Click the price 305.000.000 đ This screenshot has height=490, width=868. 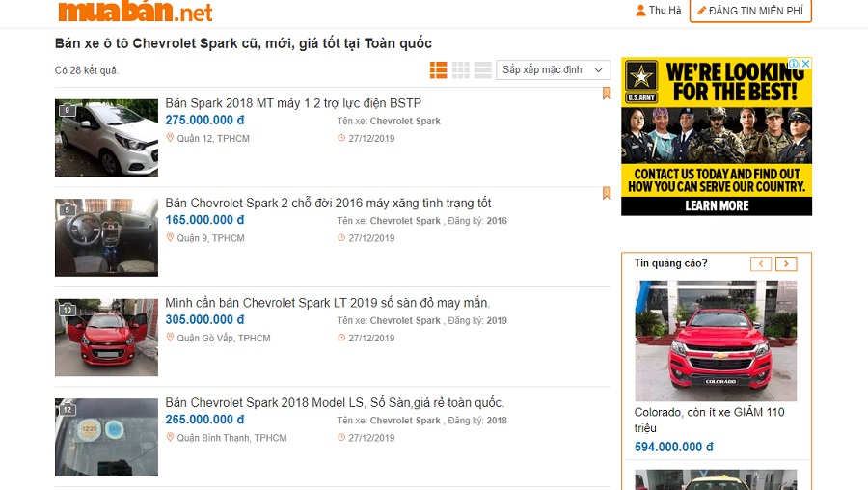(204, 319)
